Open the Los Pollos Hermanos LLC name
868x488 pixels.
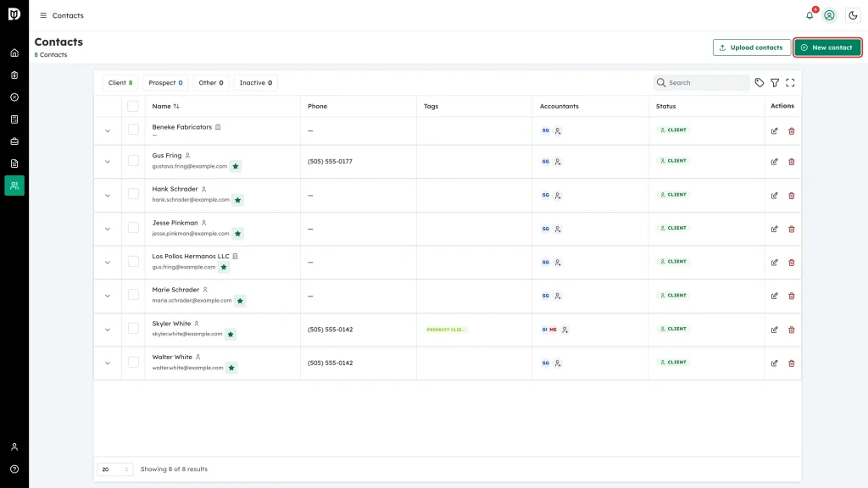[191, 257]
